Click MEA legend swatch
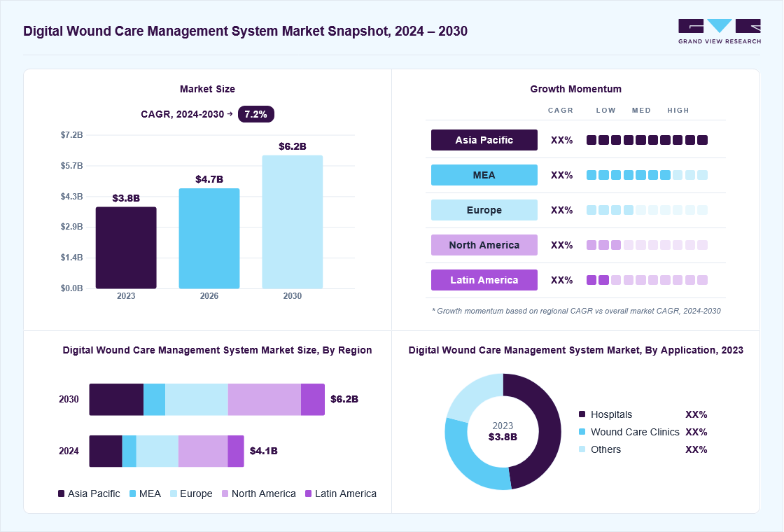Image resolution: width=784 pixels, height=532 pixels. (x=132, y=493)
